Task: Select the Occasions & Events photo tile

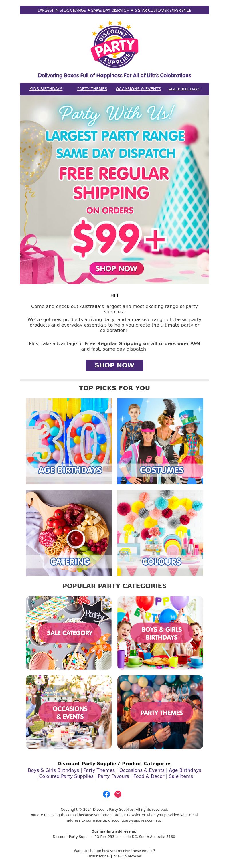Action: pos(68,712)
